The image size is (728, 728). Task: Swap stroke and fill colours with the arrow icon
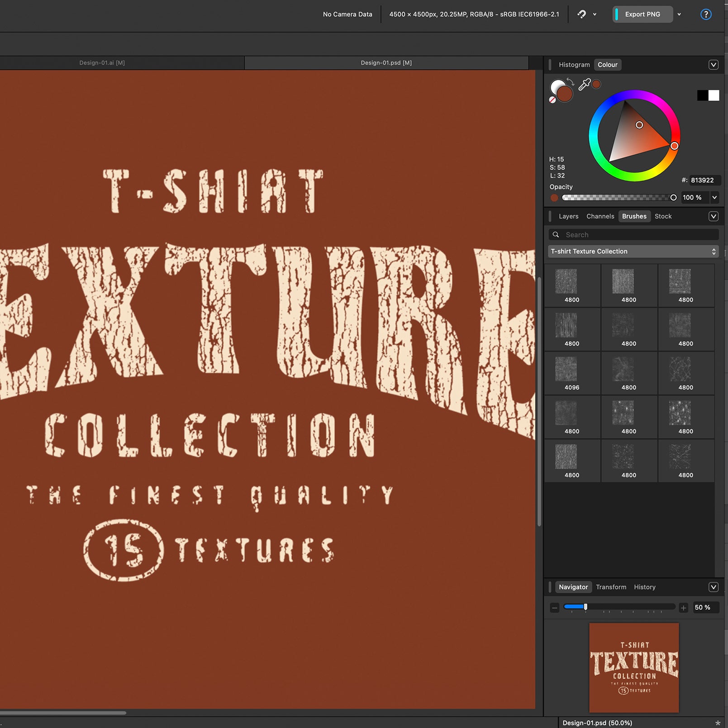tap(571, 81)
